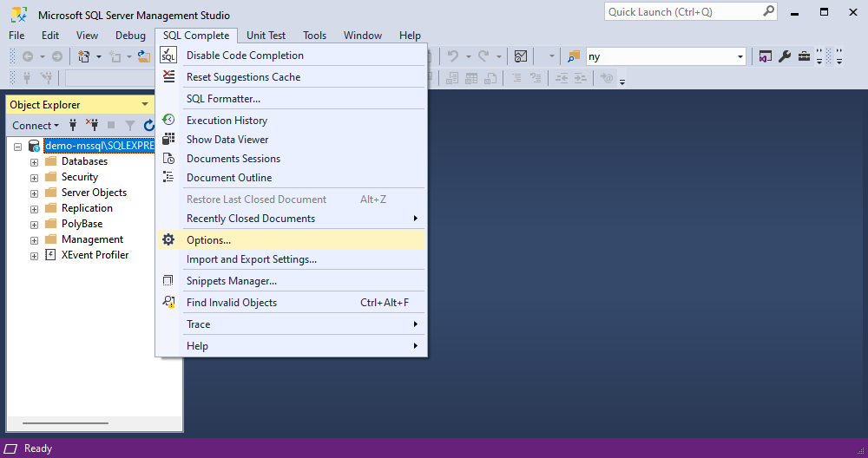Open the Help menu in the menu bar
Screen dimensions: 868x458
[410, 35]
